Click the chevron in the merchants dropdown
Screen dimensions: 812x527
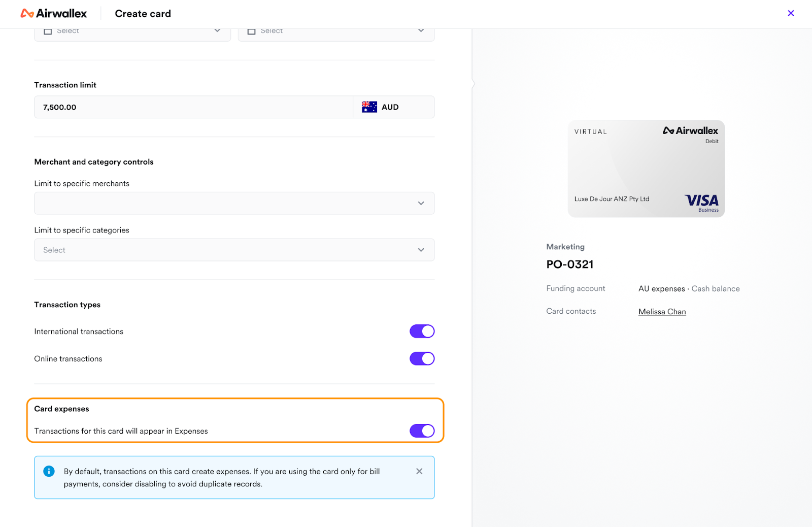click(421, 203)
